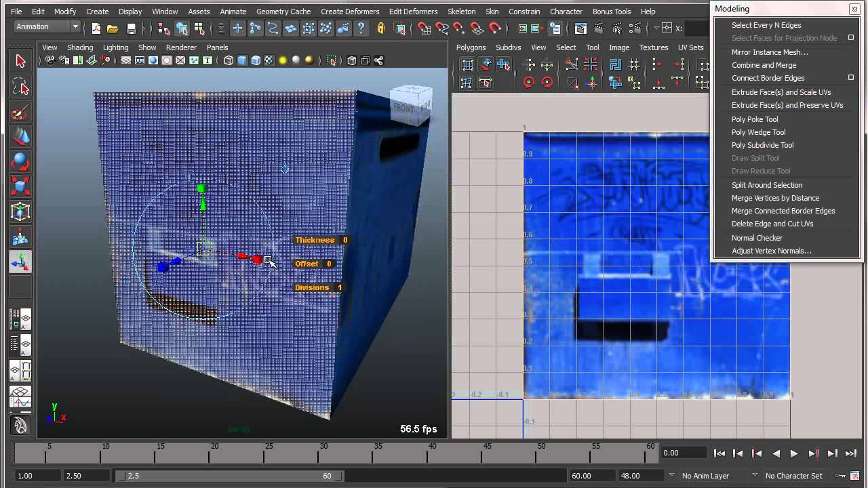Viewport: 868px width, 488px height.
Task: Select the Scale tool cube icon
Action: tap(20, 186)
